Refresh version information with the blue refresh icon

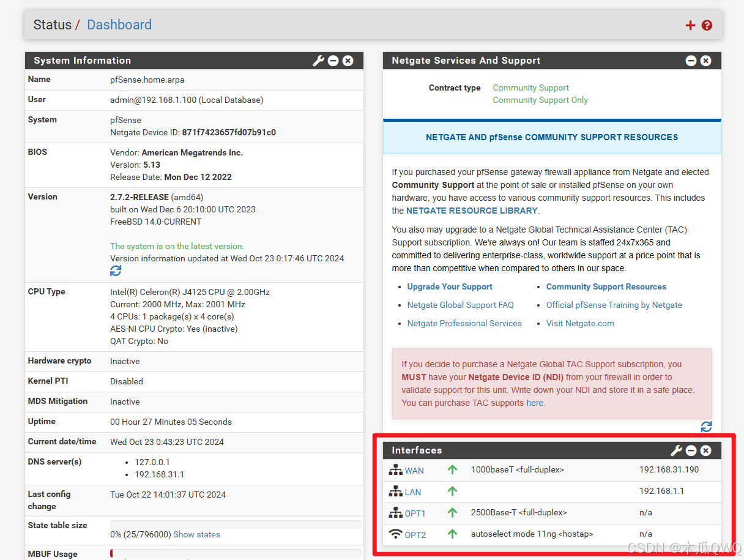(x=116, y=271)
